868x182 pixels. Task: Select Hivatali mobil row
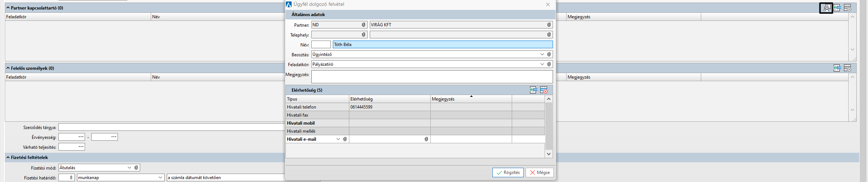(x=415, y=123)
